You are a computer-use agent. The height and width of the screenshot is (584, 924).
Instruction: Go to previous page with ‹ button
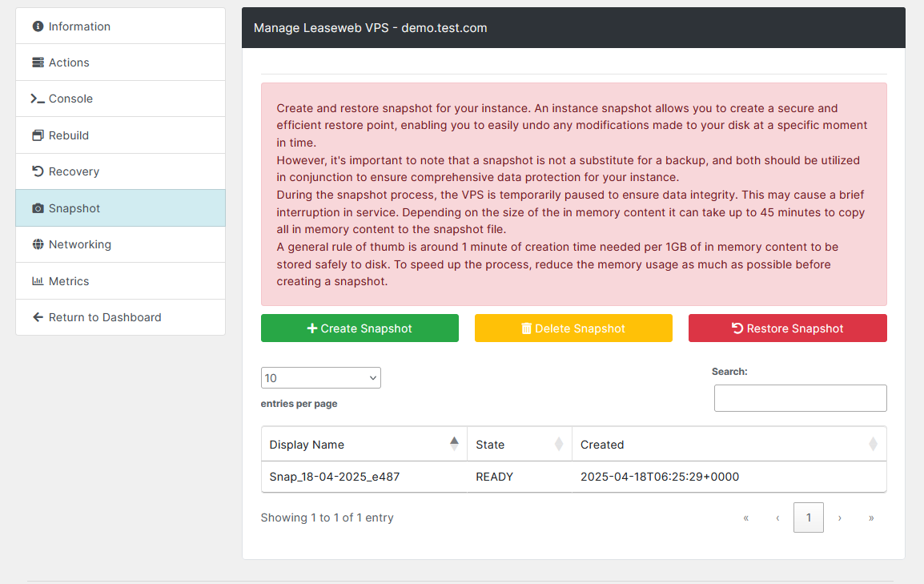pos(777,518)
